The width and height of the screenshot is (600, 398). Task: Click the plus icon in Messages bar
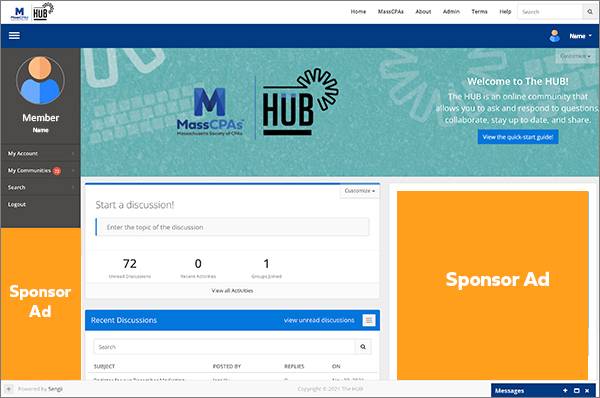565,390
